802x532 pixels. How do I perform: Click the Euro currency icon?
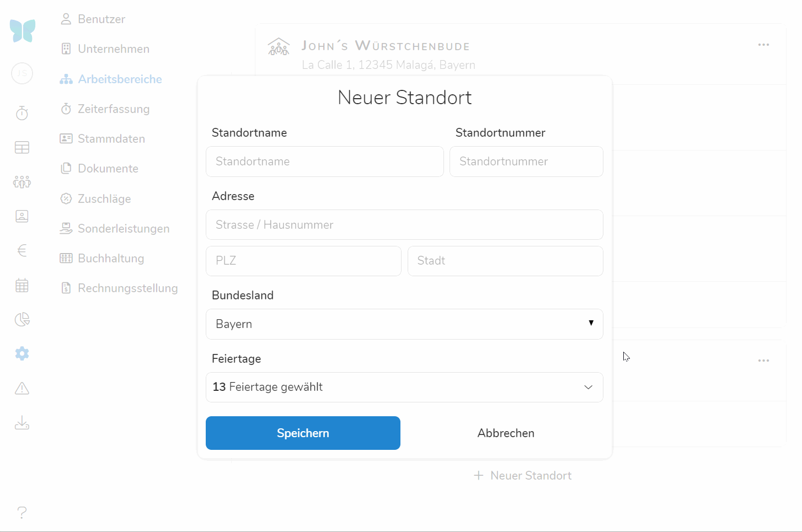coord(22,251)
